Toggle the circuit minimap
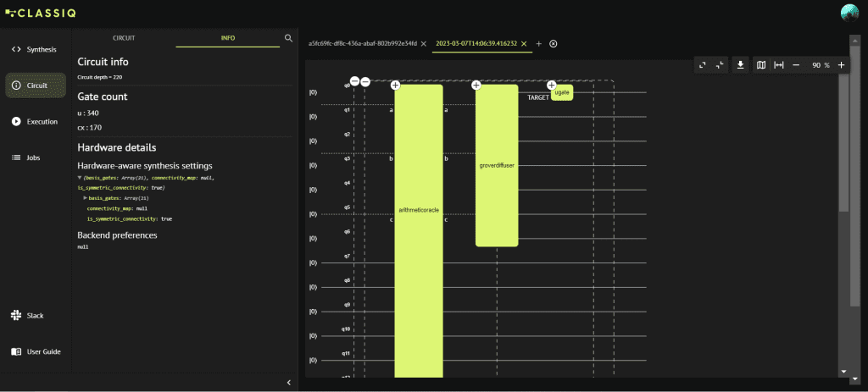The height and width of the screenshot is (392, 868). point(761,65)
